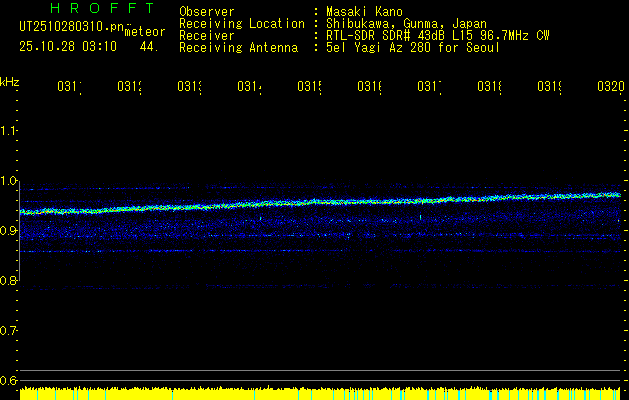Image resolution: width=629 pixels, height=400 pixels.
Task: Click the Receiving Location field label
Action: (x=241, y=23)
